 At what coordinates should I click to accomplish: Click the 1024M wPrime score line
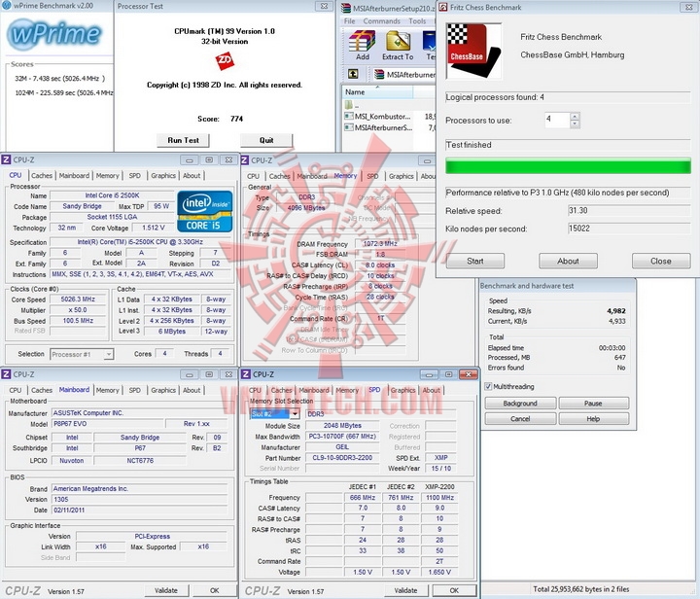(x=64, y=92)
